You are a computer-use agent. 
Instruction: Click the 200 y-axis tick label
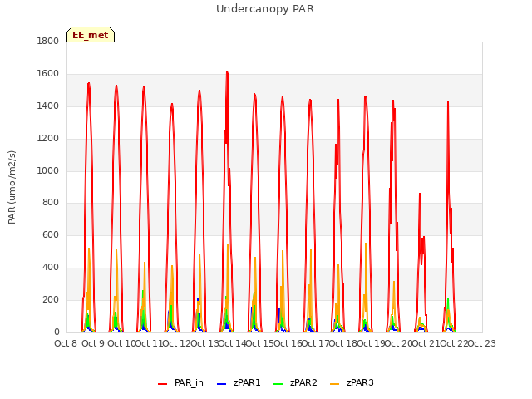(51, 299)
